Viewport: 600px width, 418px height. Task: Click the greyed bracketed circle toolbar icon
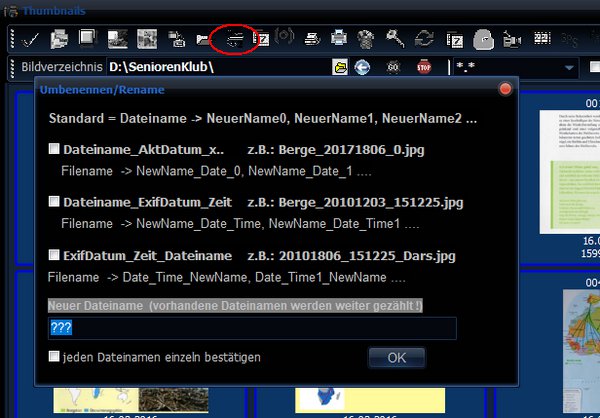click(284, 36)
